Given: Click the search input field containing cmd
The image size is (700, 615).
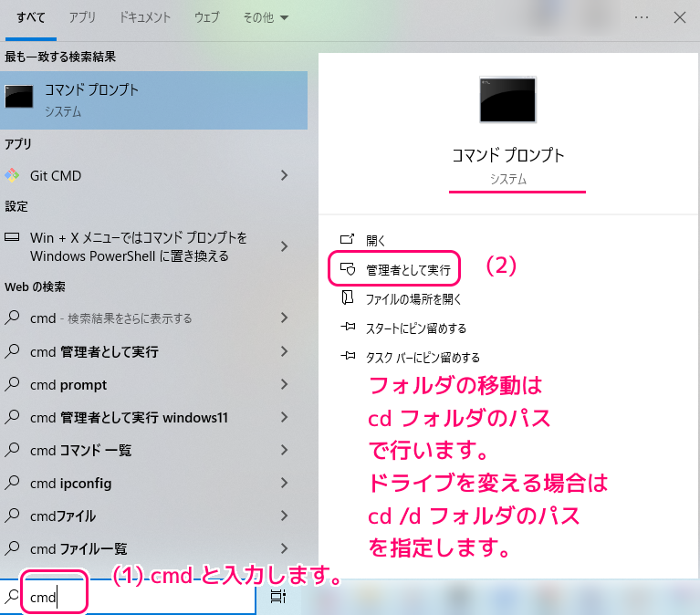Looking at the screenshot, I should [x=137, y=598].
